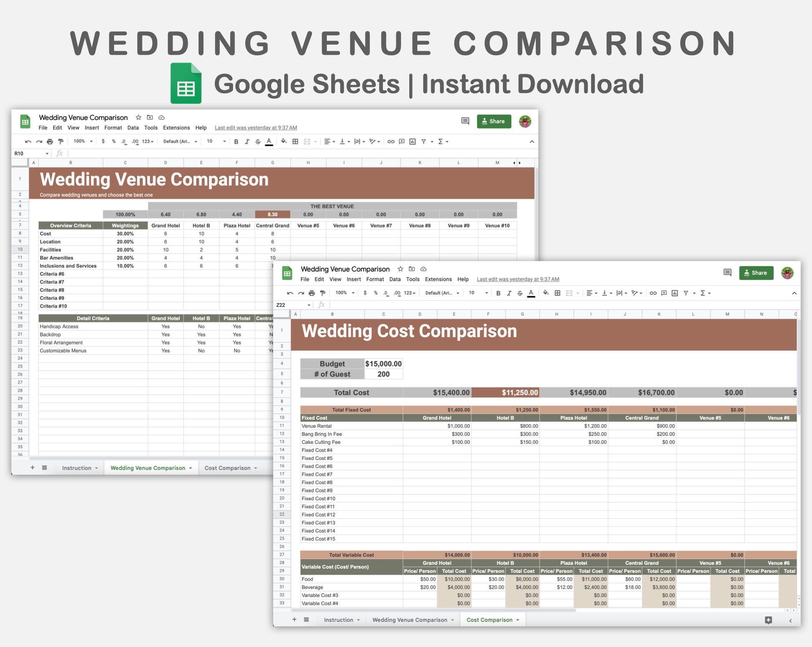Click undo arrow in the front window toolbar
The width and height of the screenshot is (812, 647).
click(290, 293)
